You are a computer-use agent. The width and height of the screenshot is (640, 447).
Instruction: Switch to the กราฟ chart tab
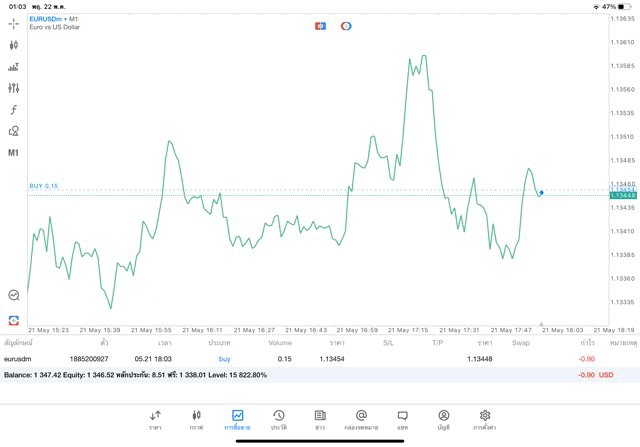[x=196, y=419]
